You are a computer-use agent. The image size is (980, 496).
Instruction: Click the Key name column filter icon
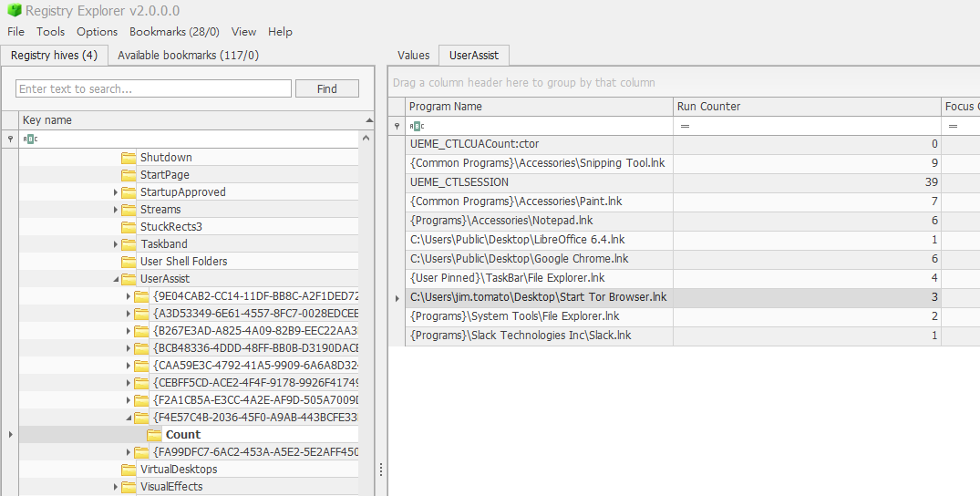tap(30, 139)
